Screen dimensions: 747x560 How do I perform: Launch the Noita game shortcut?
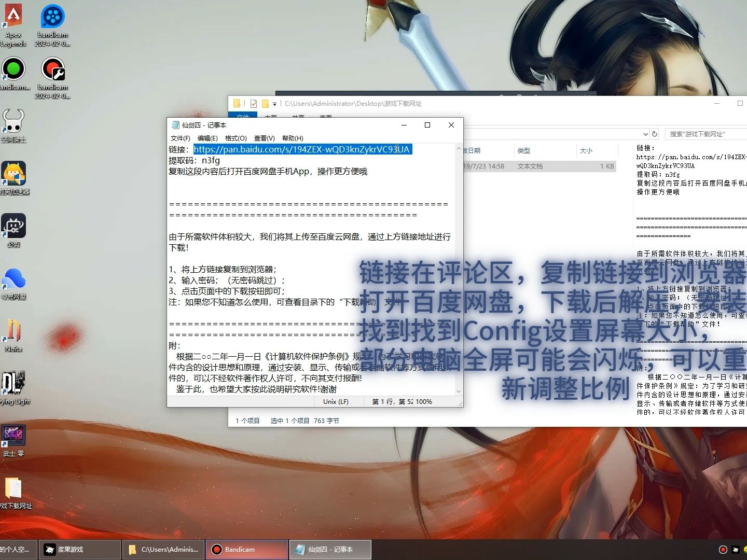[x=13, y=335]
